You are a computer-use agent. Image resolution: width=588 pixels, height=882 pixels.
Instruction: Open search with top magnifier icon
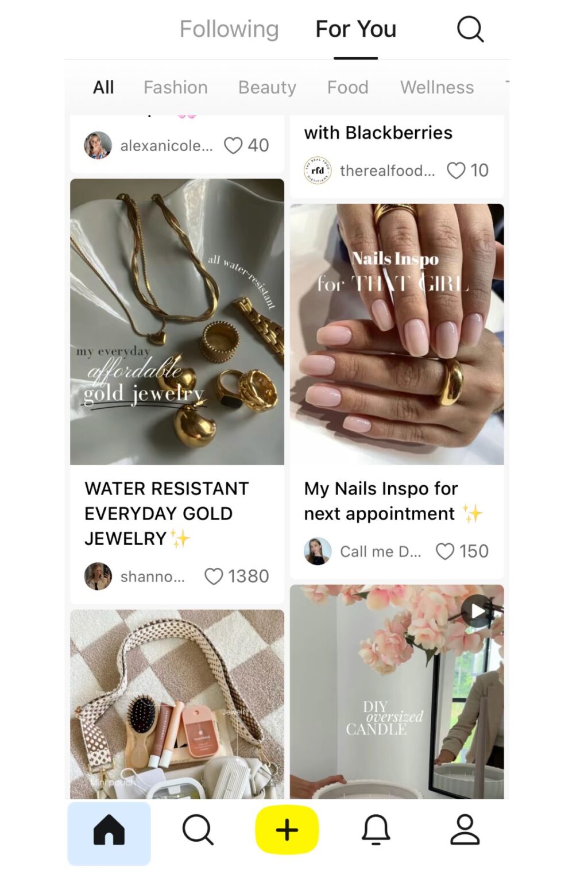pyautogui.click(x=470, y=29)
